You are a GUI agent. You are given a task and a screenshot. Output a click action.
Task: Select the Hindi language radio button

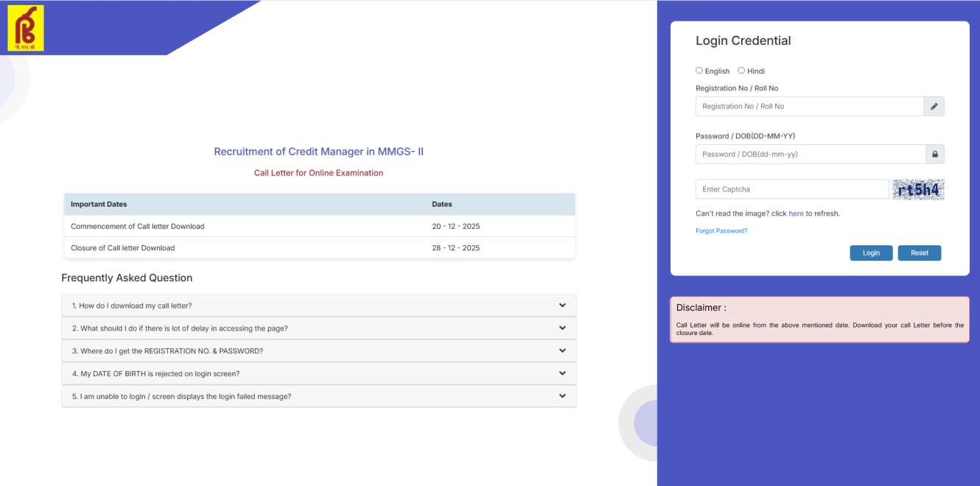741,70
